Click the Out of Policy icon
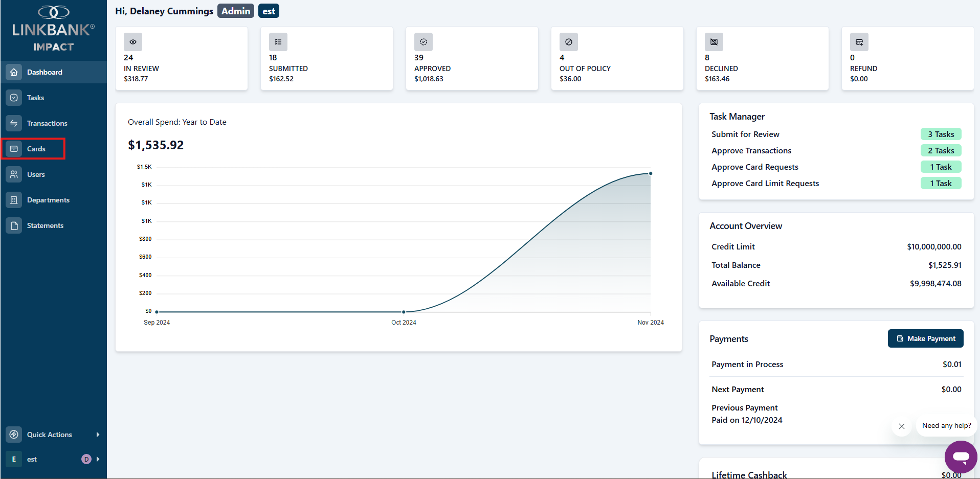Image resolution: width=980 pixels, height=479 pixels. [569, 42]
